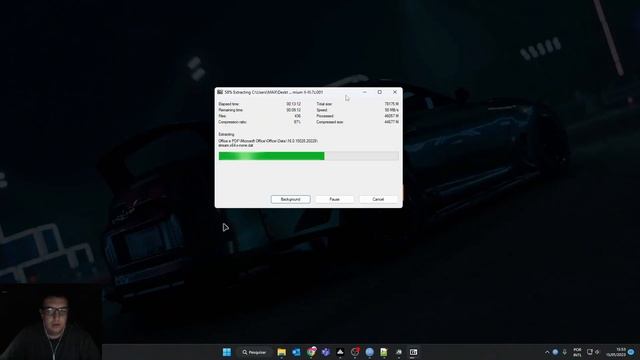Image resolution: width=640 pixels, height=360 pixels.
Task: Click the Compression ratio label
Action: click(x=232, y=122)
